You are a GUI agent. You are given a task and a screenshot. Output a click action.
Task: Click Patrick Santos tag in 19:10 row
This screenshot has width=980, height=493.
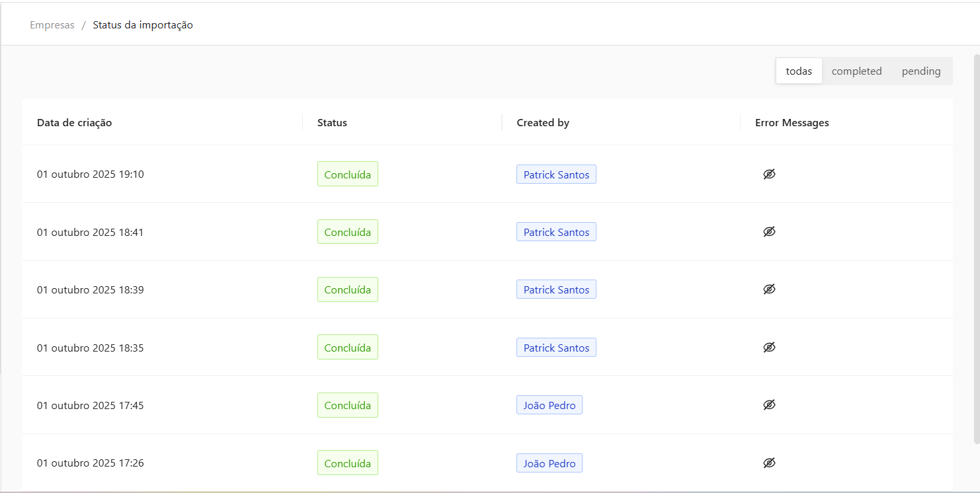[x=556, y=174]
